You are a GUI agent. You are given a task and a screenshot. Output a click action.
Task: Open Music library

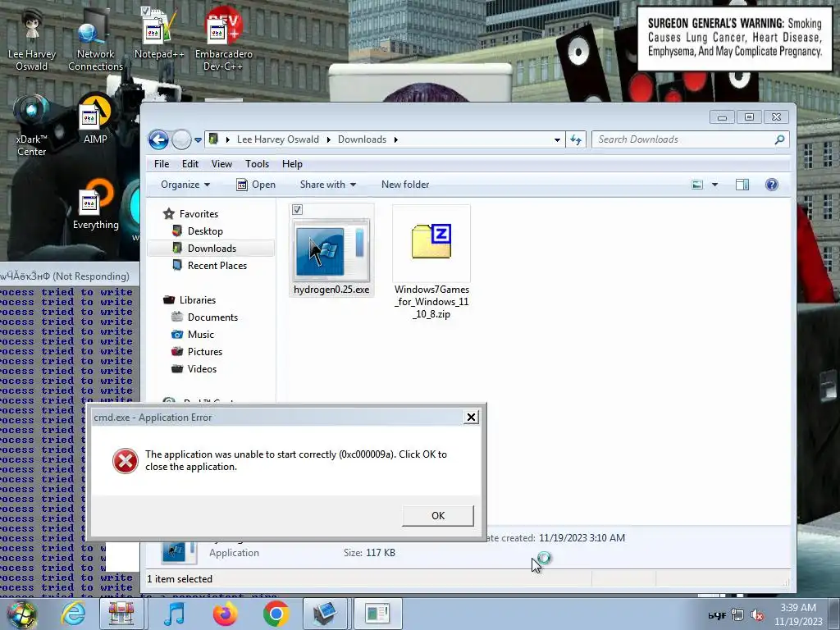tap(200, 335)
